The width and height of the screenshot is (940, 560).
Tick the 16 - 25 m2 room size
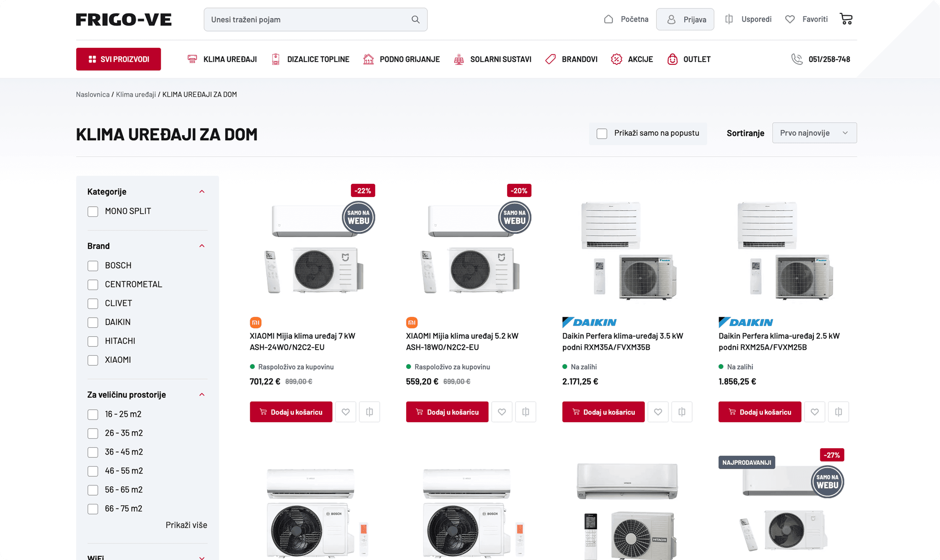[x=93, y=415]
